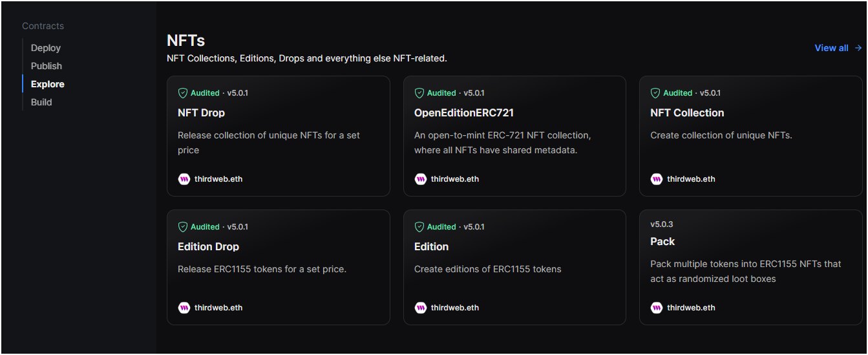
Task: Open the OpenEditionERC721 contract title
Action: (x=463, y=113)
